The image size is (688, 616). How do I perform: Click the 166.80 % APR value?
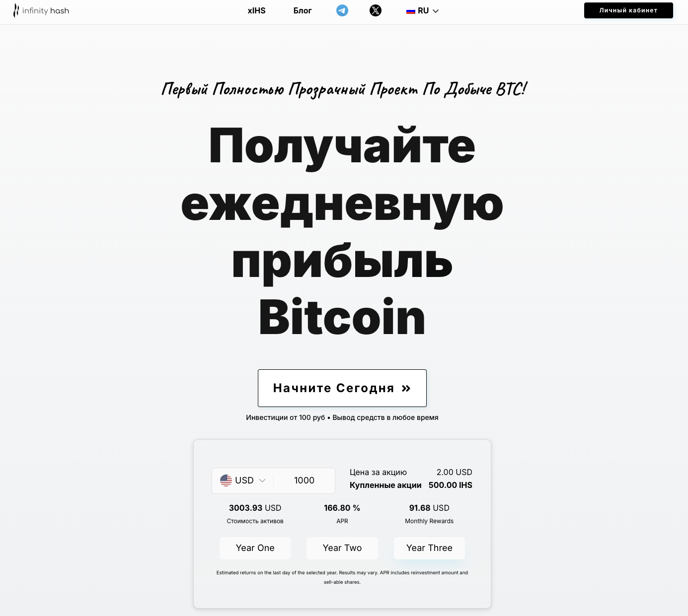(x=342, y=508)
